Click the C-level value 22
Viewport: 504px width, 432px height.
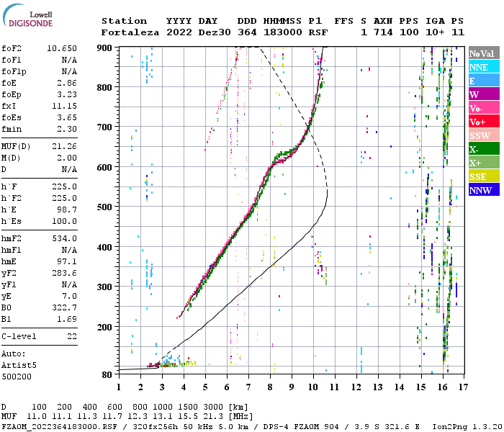[72, 336]
